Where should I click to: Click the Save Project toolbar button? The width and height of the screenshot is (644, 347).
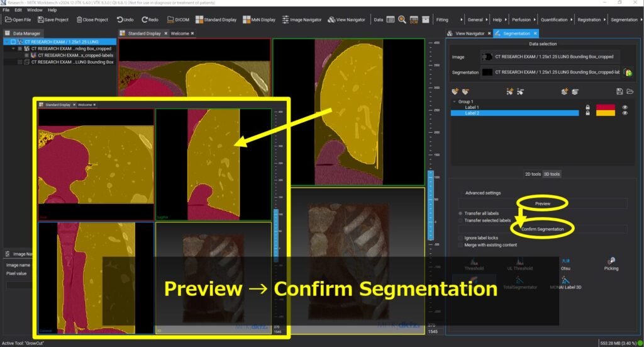(53, 20)
